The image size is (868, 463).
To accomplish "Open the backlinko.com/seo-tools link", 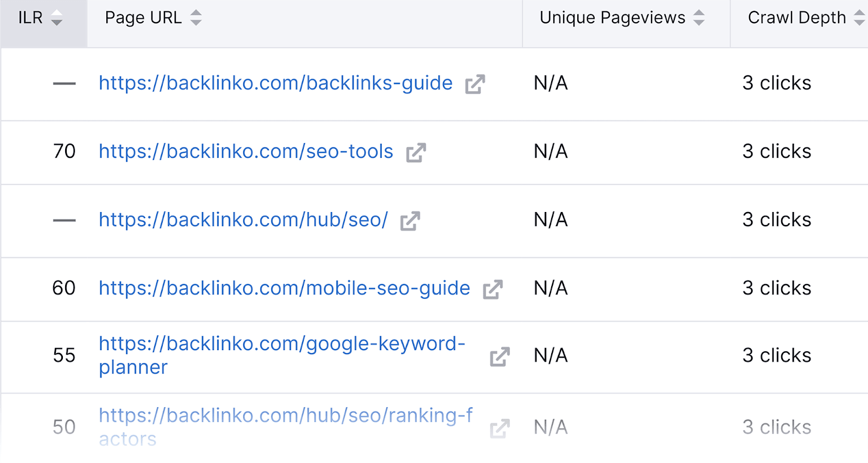I will (246, 151).
